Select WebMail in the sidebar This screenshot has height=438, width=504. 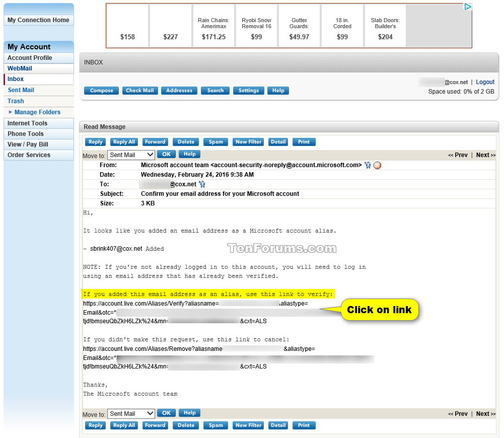39,68
